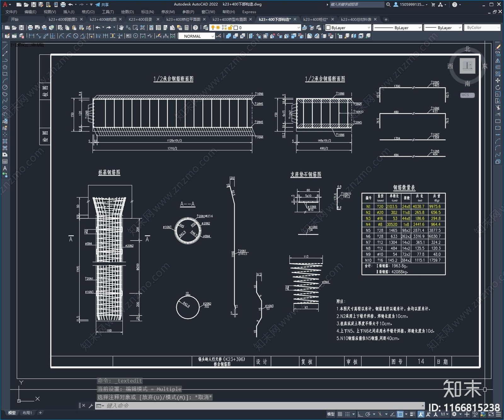Click the Diameter dimension icon
This screenshot has width=504, height=420.
(76, 36)
